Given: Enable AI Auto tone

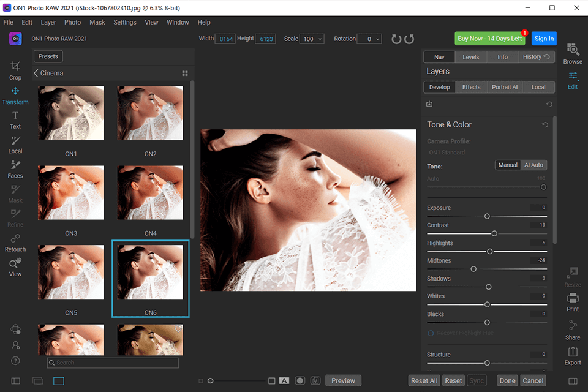Looking at the screenshot, I should coord(533,165).
